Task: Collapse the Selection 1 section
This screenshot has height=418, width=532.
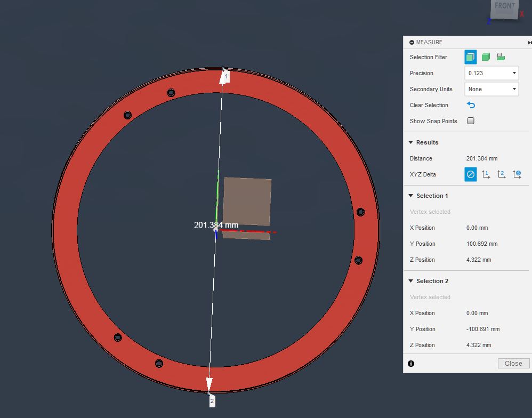Action: point(411,196)
